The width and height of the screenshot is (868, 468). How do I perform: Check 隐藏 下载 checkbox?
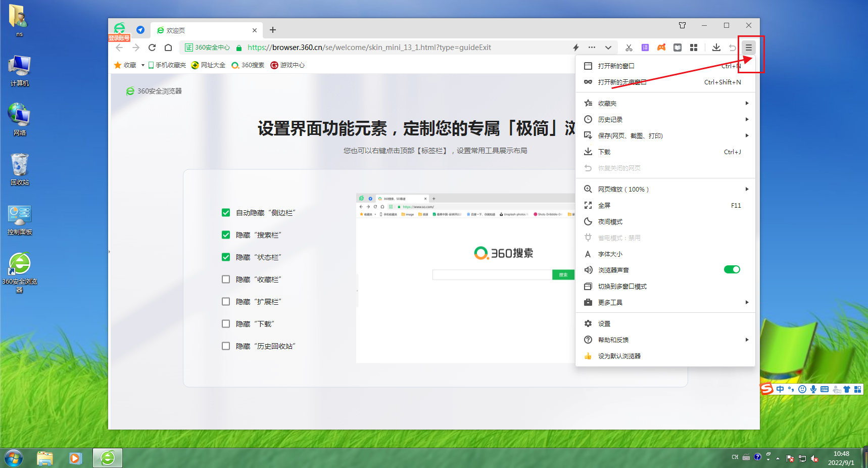226,324
